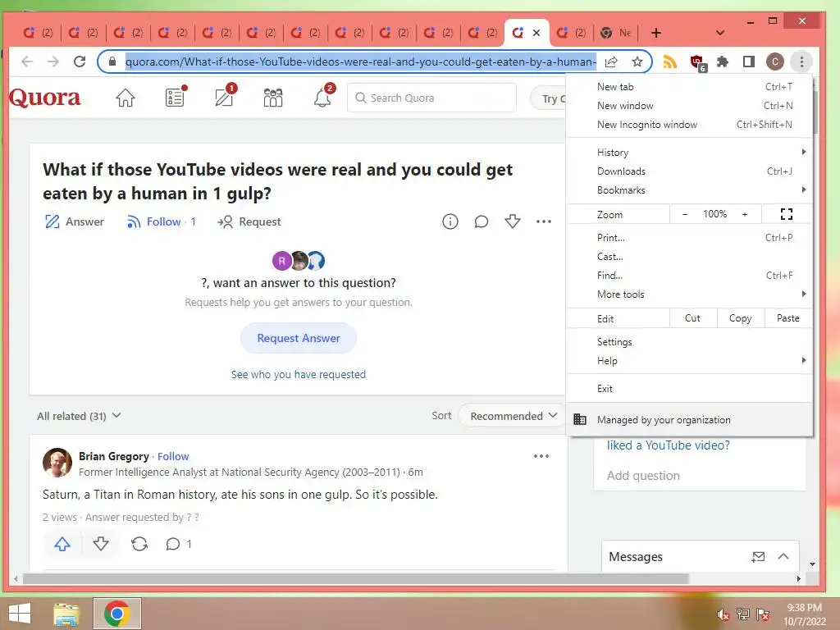This screenshot has height=630, width=840.
Task: Click Copy in the Edit row
Action: (741, 318)
